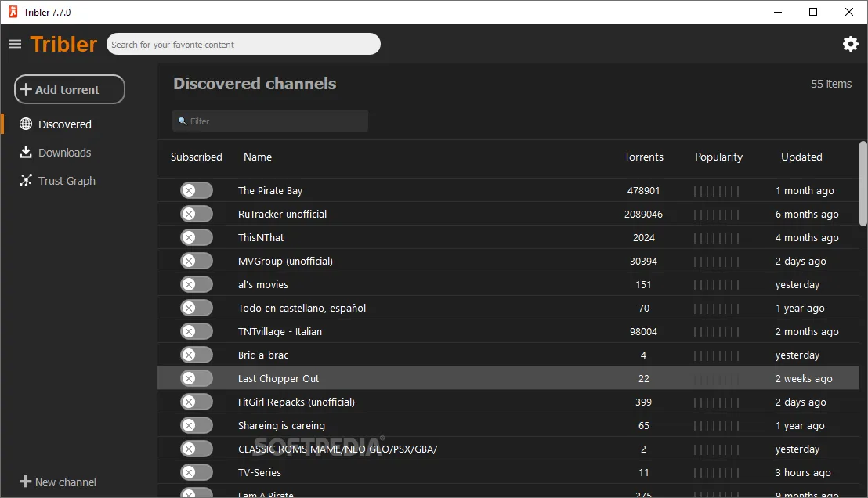
Task: Click popularity bars for RuTracker unofficial
Action: pyautogui.click(x=716, y=215)
